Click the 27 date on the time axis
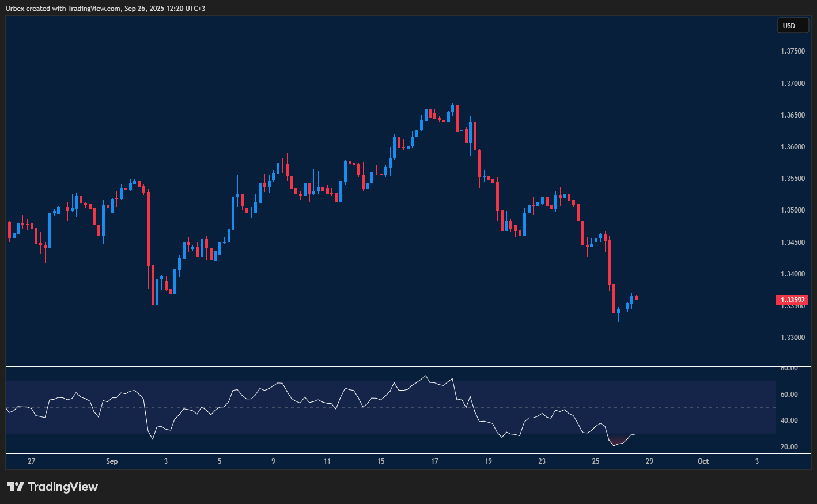Viewport: 817px width, 504px height. click(x=31, y=461)
